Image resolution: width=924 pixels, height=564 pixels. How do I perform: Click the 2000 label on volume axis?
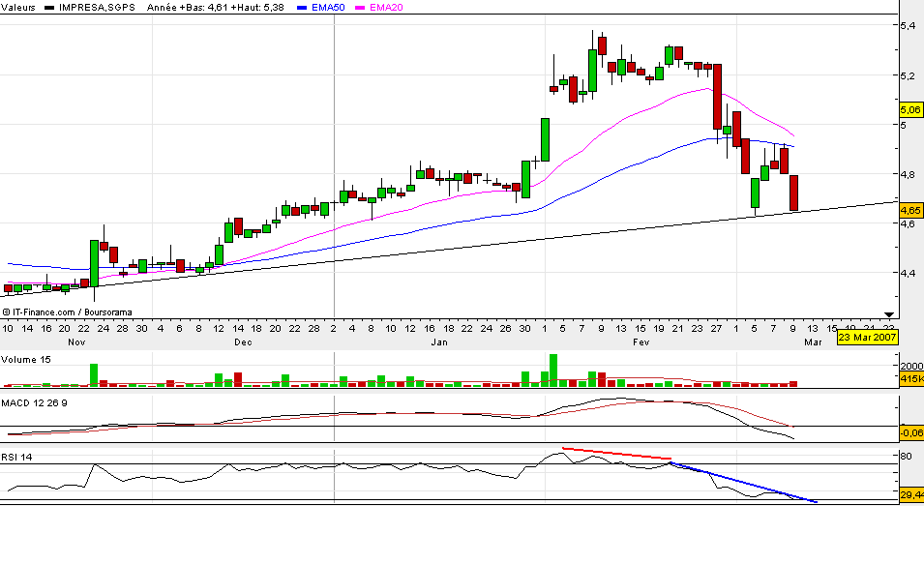(x=911, y=366)
